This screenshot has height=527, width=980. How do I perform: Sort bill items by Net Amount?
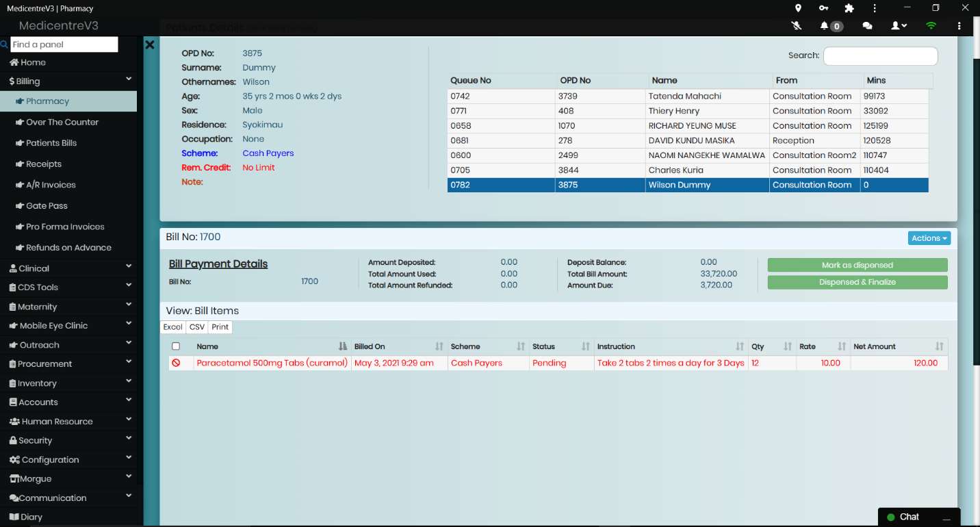899,346
